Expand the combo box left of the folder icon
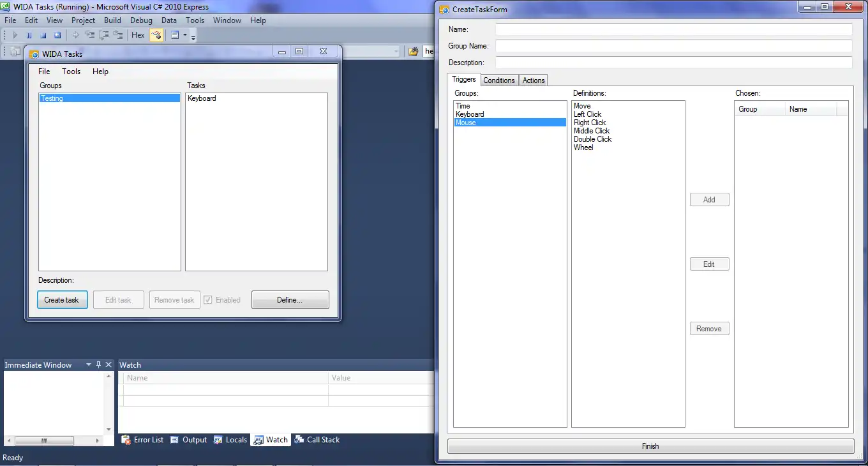 [396, 51]
